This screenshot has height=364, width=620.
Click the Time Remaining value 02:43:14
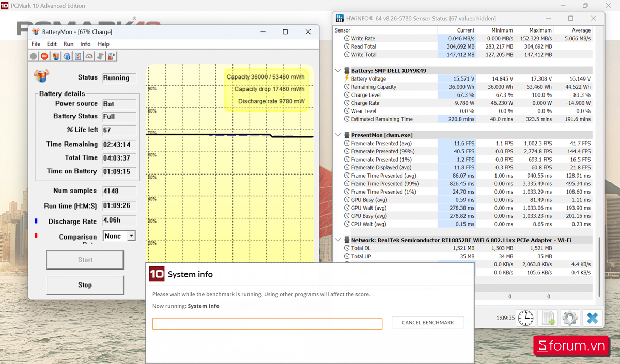tap(119, 145)
